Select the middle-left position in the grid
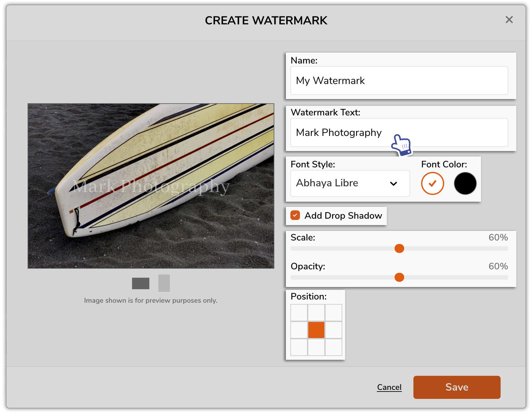This screenshot has width=532, height=413. 299,330
